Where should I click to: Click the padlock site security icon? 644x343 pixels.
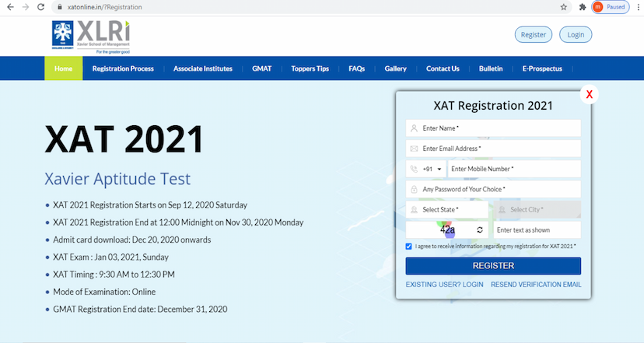coord(60,7)
